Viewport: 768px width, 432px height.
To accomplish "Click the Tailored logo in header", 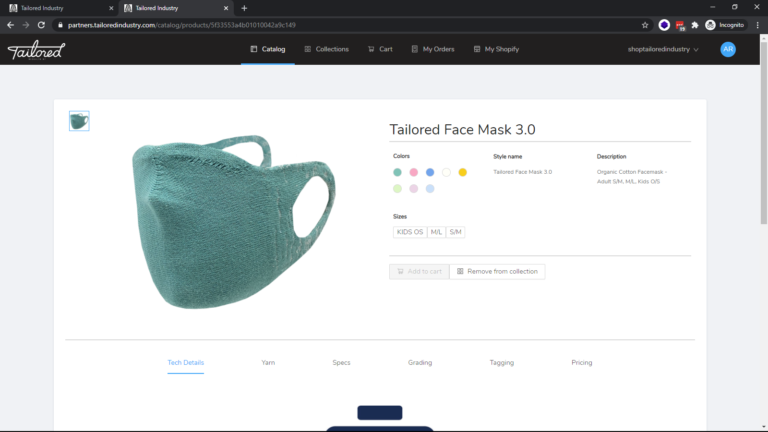I will pyautogui.click(x=36, y=49).
